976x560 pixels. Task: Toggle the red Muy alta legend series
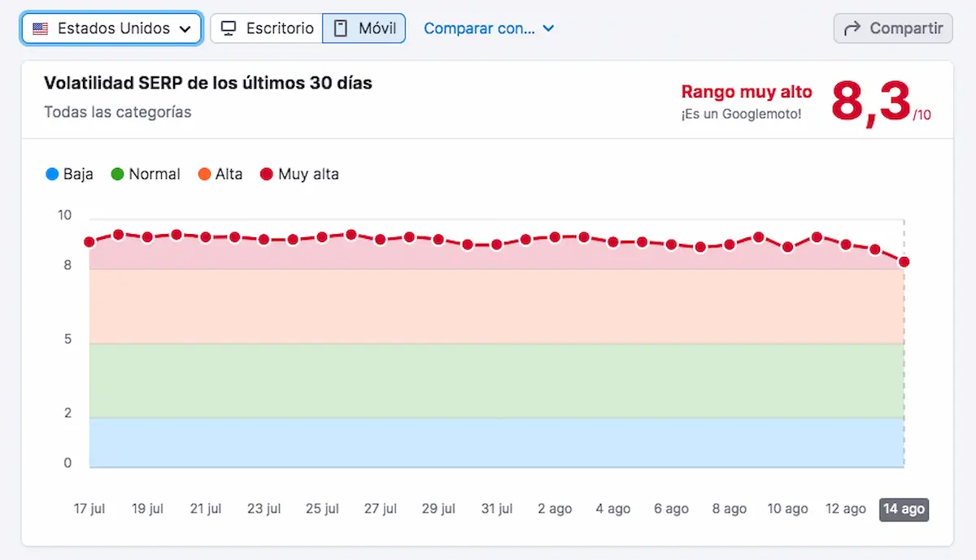click(299, 174)
